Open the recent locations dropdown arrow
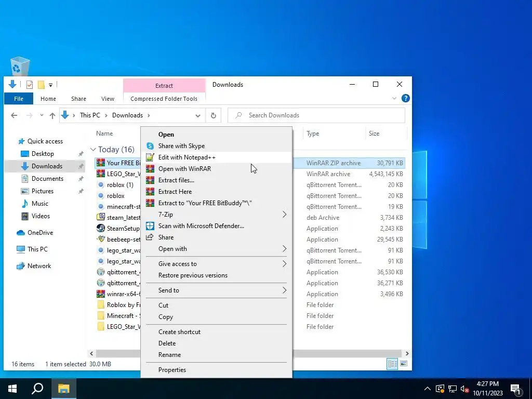Image resolution: width=532 pixels, height=399 pixels. pyautogui.click(x=42, y=115)
